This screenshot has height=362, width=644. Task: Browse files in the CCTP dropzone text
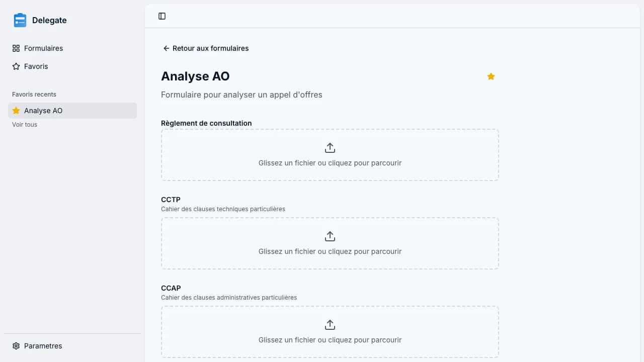330,251
